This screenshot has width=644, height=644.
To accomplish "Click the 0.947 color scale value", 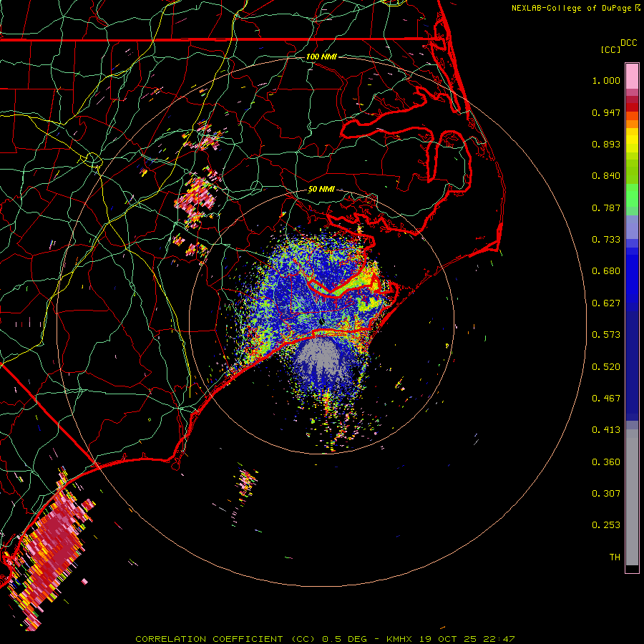I will click(606, 112).
